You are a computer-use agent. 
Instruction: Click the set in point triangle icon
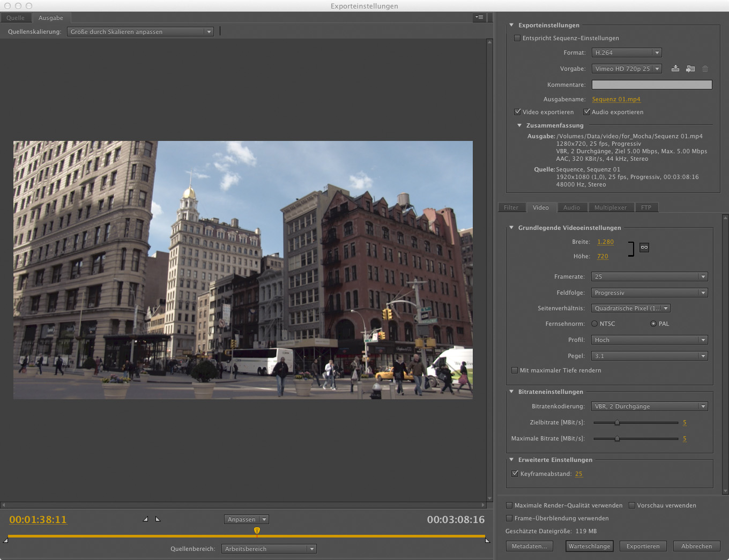pos(145,519)
